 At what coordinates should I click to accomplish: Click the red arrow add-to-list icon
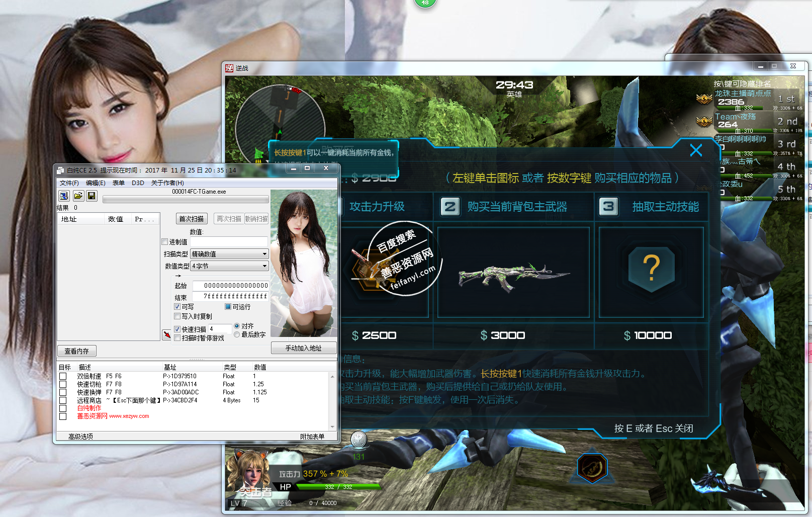(166, 335)
